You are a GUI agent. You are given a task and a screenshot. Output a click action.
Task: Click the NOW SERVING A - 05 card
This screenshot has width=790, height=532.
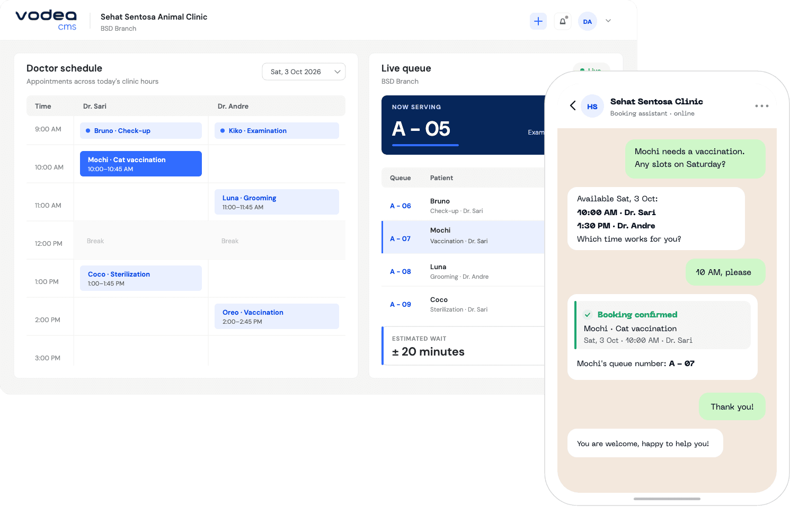[x=463, y=125]
